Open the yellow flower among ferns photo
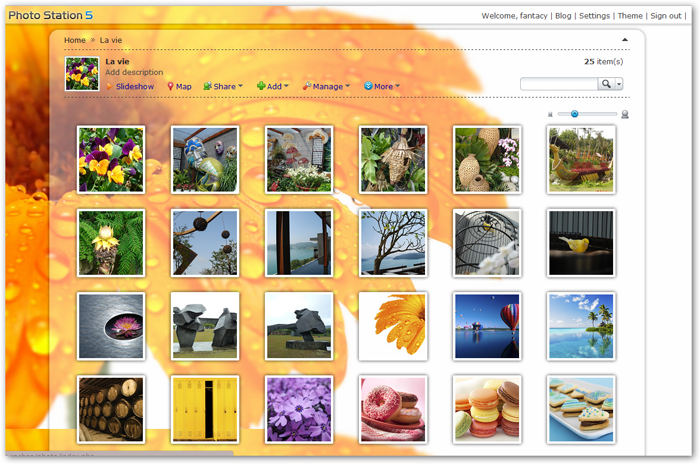This screenshot has width=700, height=464. tap(111, 243)
